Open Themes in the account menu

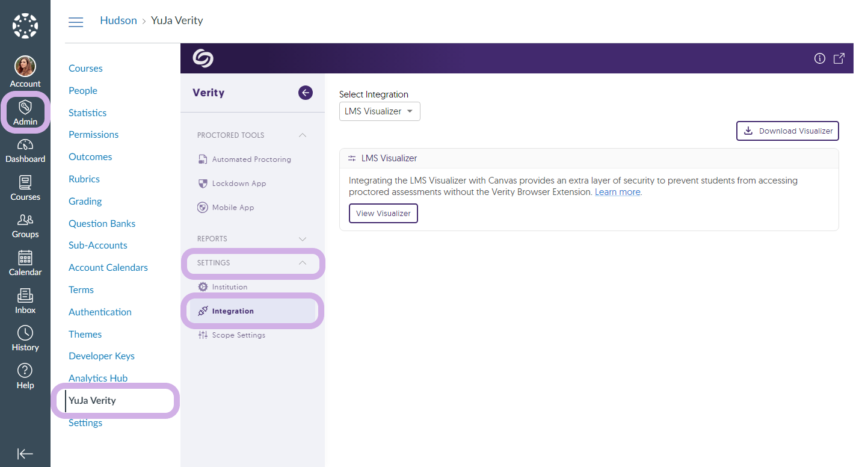[85, 335]
